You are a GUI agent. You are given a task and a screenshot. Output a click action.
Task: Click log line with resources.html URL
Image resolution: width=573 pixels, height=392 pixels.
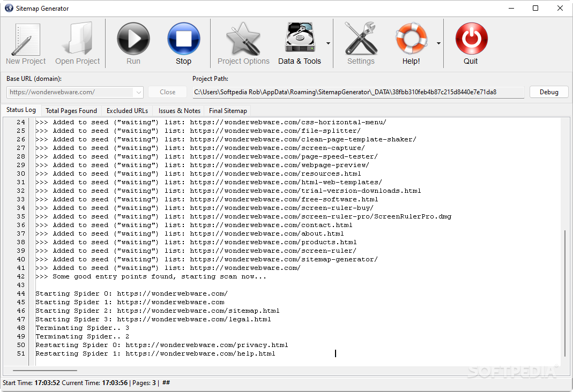coord(198,174)
